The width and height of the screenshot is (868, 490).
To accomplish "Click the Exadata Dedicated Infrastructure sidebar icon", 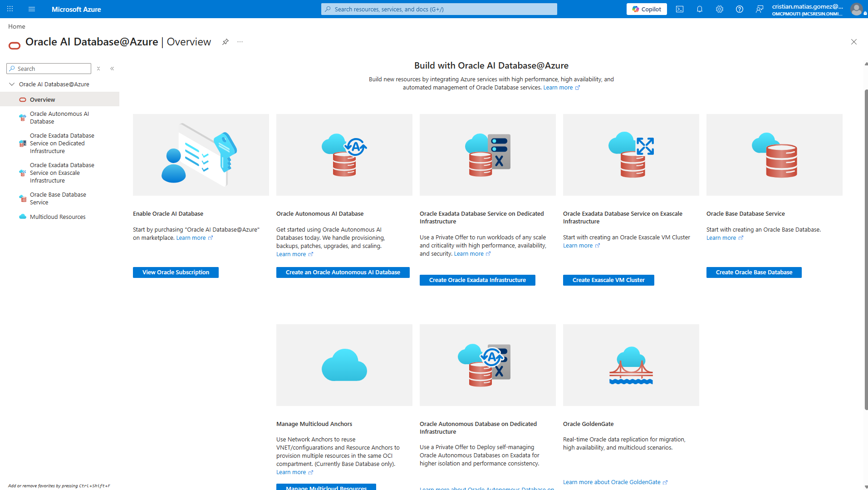I will [23, 144].
